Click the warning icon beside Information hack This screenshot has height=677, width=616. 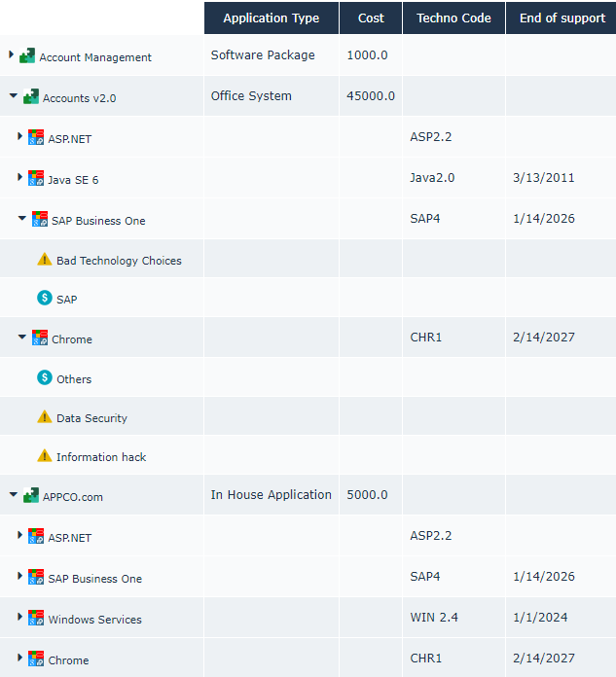[x=44, y=456]
